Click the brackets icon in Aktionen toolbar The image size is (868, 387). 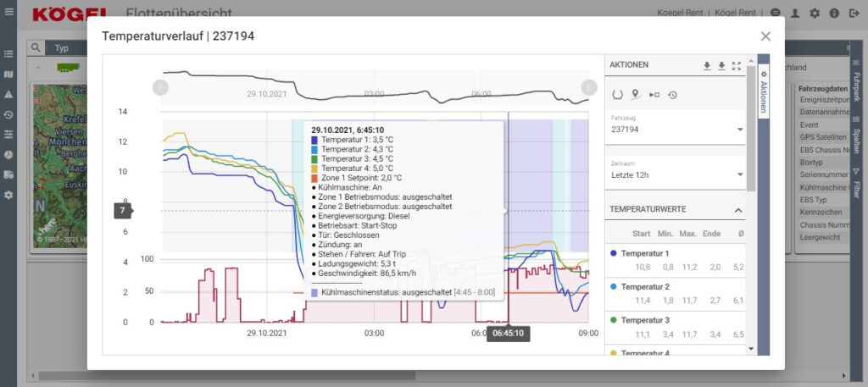click(x=617, y=94)
